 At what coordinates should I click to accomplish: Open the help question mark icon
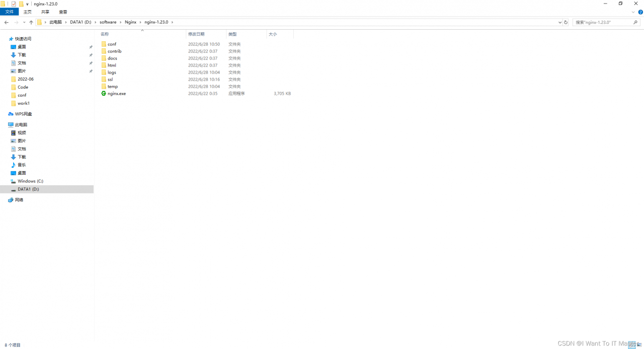[640, 12]
